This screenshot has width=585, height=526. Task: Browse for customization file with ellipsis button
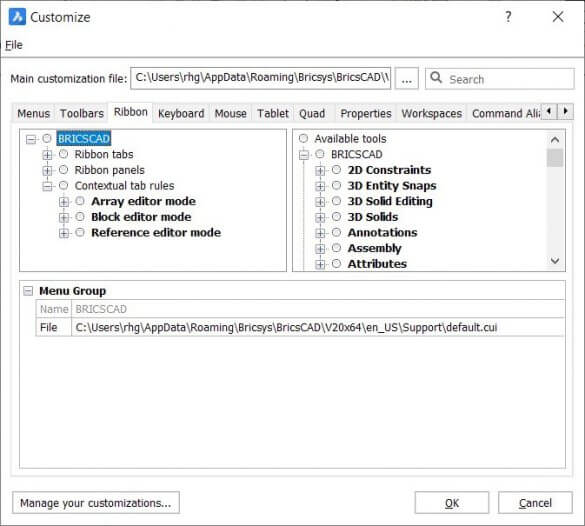tap(407, 79)
